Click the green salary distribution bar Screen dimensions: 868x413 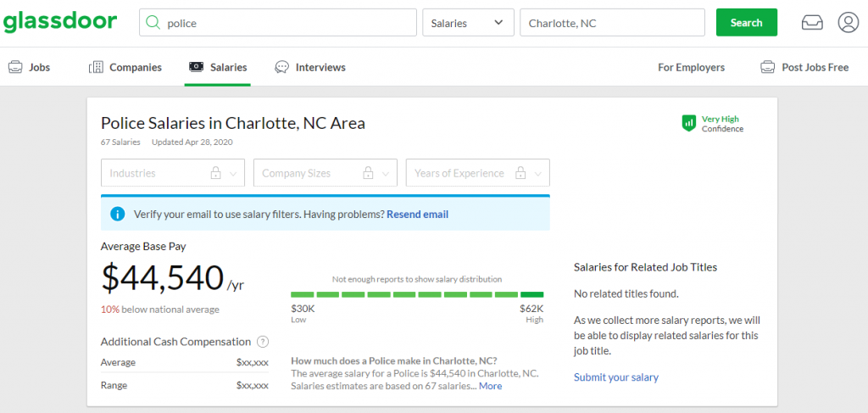(x=417, y=294)
